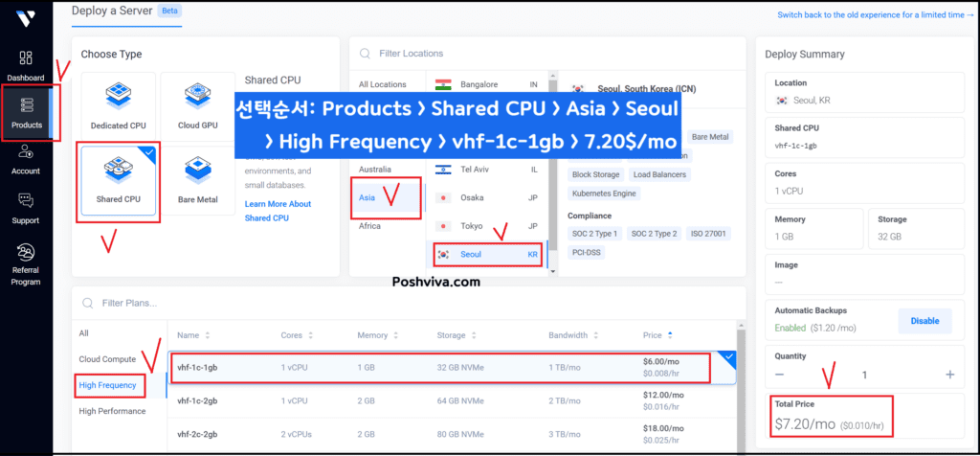Click the Korea flag next to Seoul
This screenshot has height=456, width=980.
coord(443,255)
